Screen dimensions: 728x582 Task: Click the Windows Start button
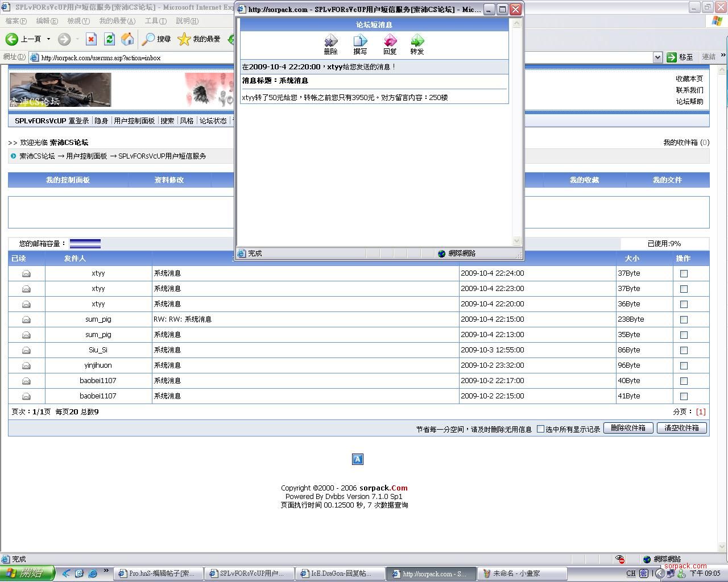[27, 573]
